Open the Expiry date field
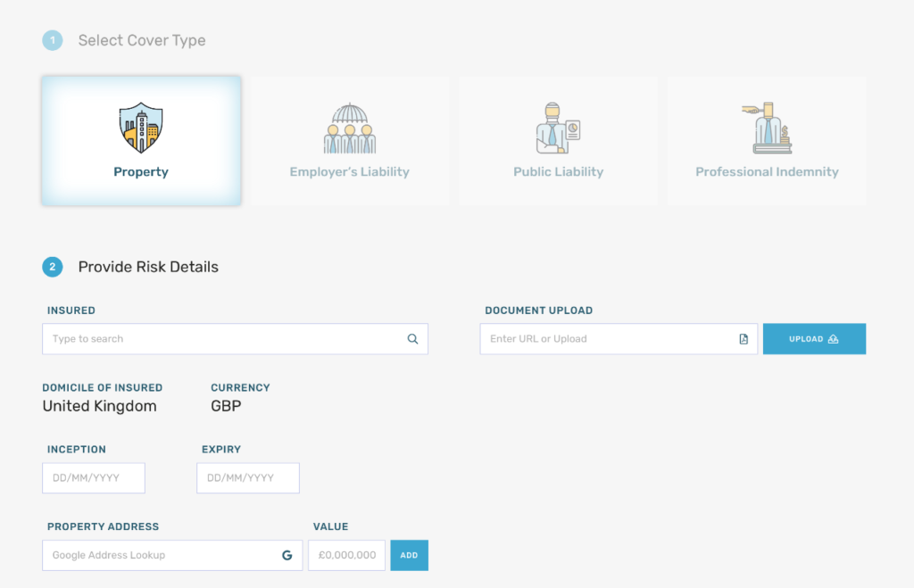Screen dimensions: 914x588 pos(247,477)
